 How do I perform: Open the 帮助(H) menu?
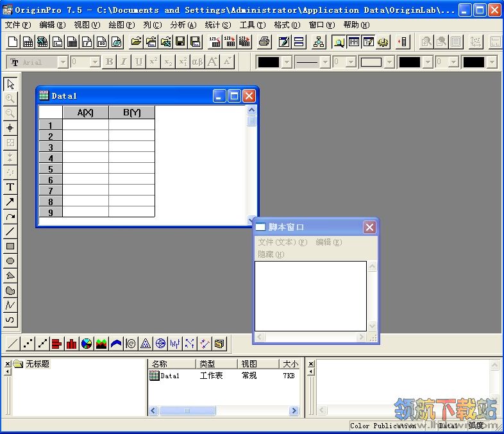pos(356,25)
